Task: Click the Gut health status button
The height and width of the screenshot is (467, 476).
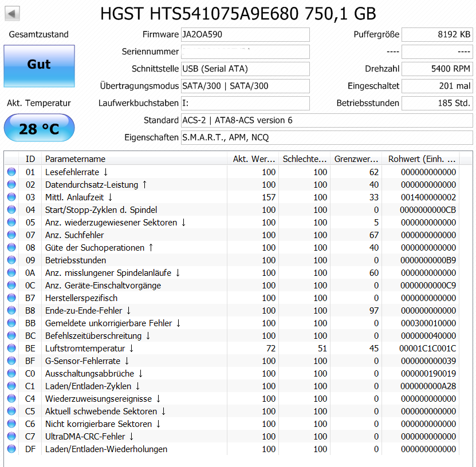Action: pyautogui.click(x=39, y=66)
